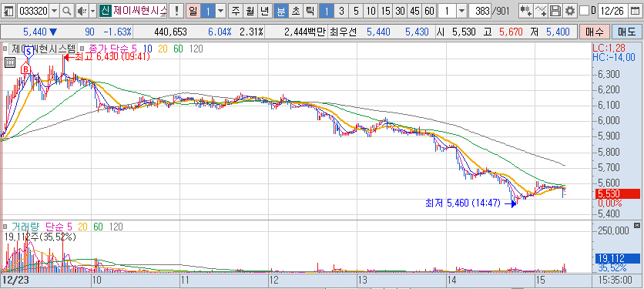
Task: Click the 최고 6,430 (09:41) high annotation
Action: click(x=108, y=57)
